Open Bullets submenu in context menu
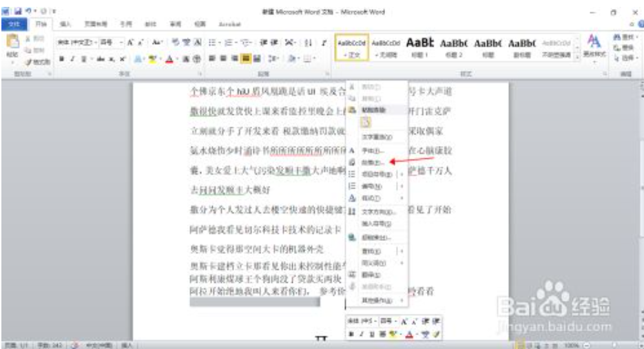This screenshot has height=349, width=644. (x=377, y=175)
